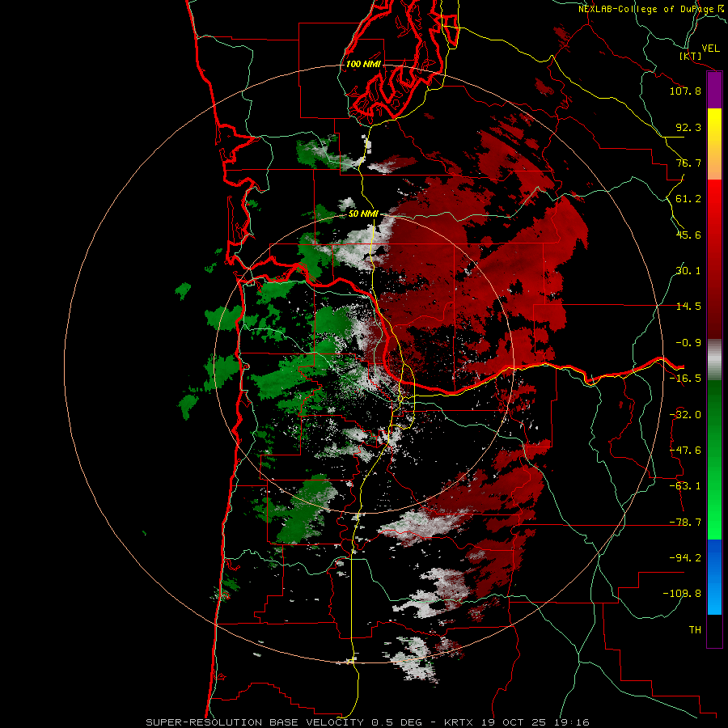Click the 45.6 velocity scale value

pyautogui.click(x=688, y=235)
